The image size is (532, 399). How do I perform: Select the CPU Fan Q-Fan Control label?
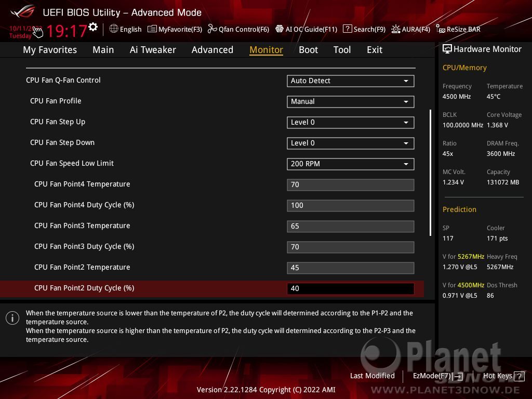click(x=63, y=81)
